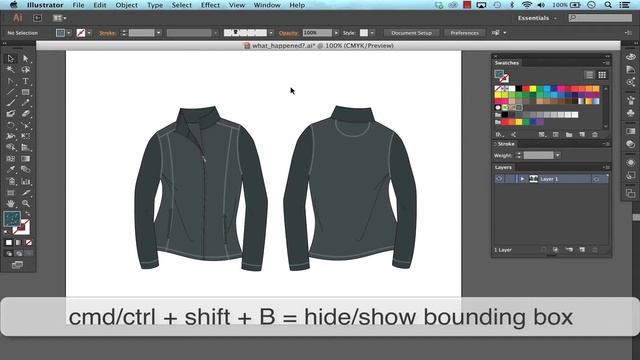Change screen mode at toolbox bottom
640x360 pixels.
pyautogui.click(x=17, y=265)
